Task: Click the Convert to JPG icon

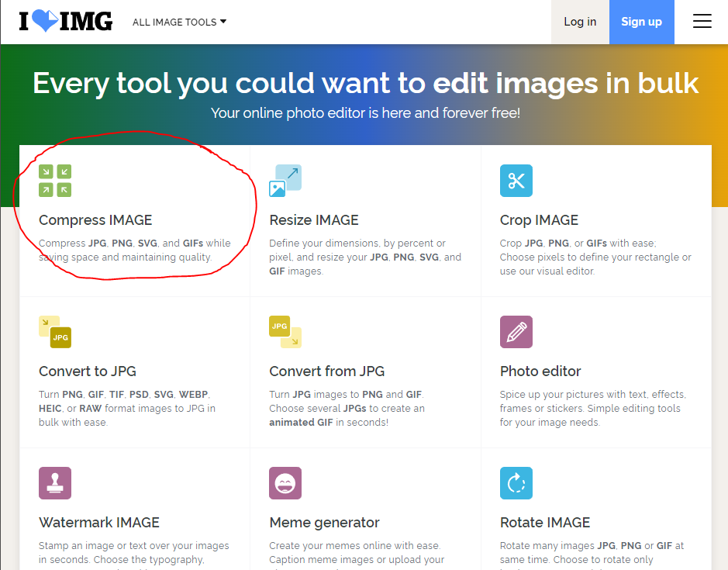Action: (x=55, y=332)
